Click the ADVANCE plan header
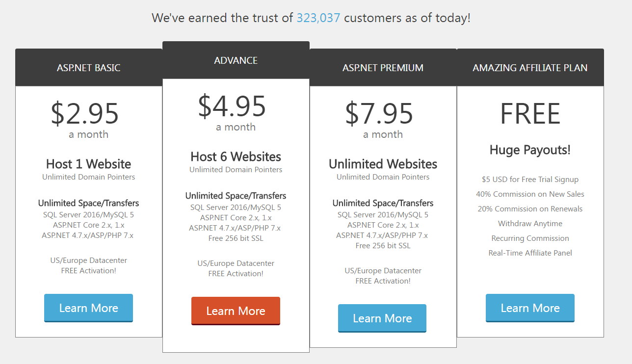The image size is (632, 364). click(236, 60)
